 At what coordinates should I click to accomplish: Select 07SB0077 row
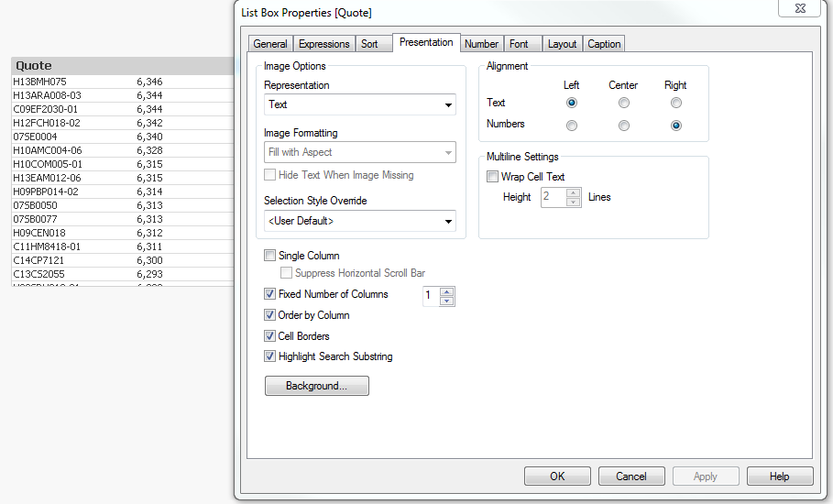(x=122, y=219)
